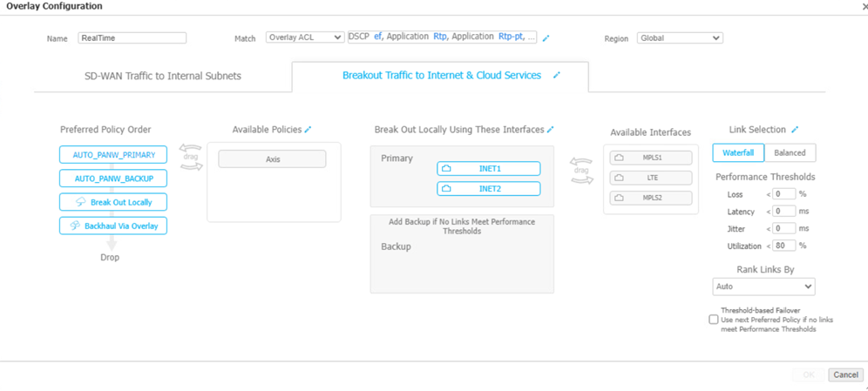Viewport: 868px width, 391px height.
Task: Open the Rank Links By dropdown
Action: (x=763, y=287)
